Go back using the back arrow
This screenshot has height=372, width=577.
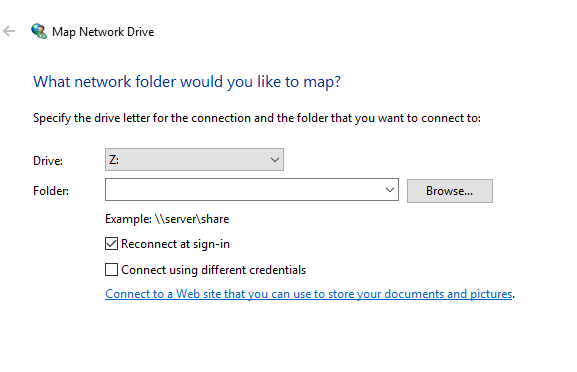(x=9, y=31)
